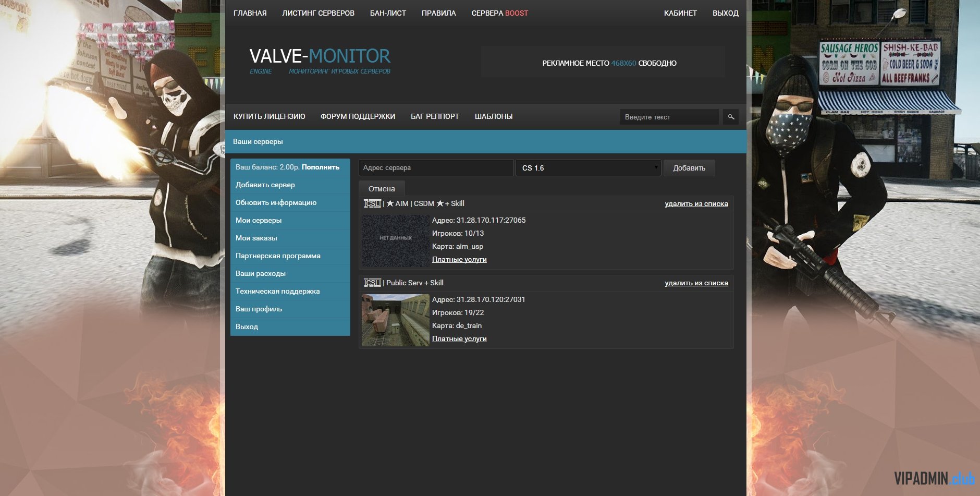980x496 pixels.
Task: Click Карта: aim_usp text
Action: click(x=458, y=246)
